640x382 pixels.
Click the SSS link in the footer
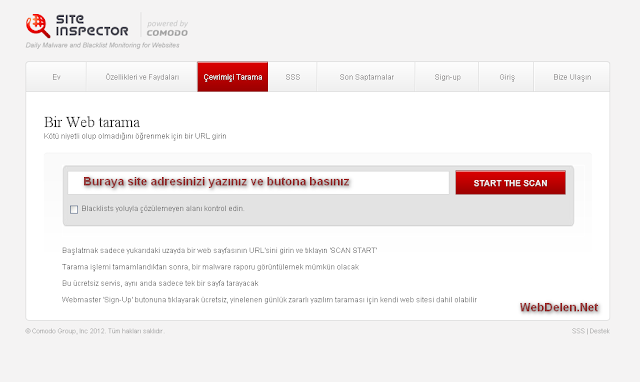(578, 331)
